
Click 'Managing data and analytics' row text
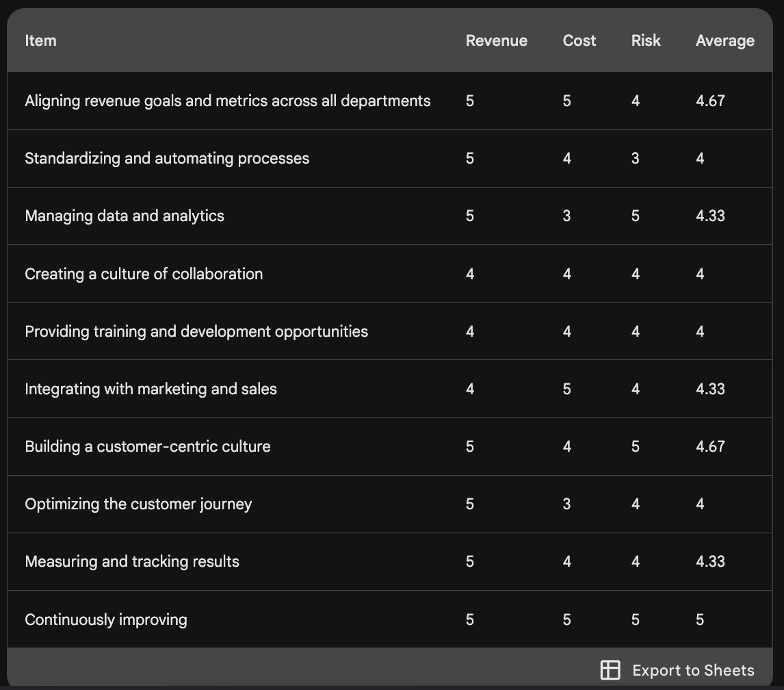point(125,216)
